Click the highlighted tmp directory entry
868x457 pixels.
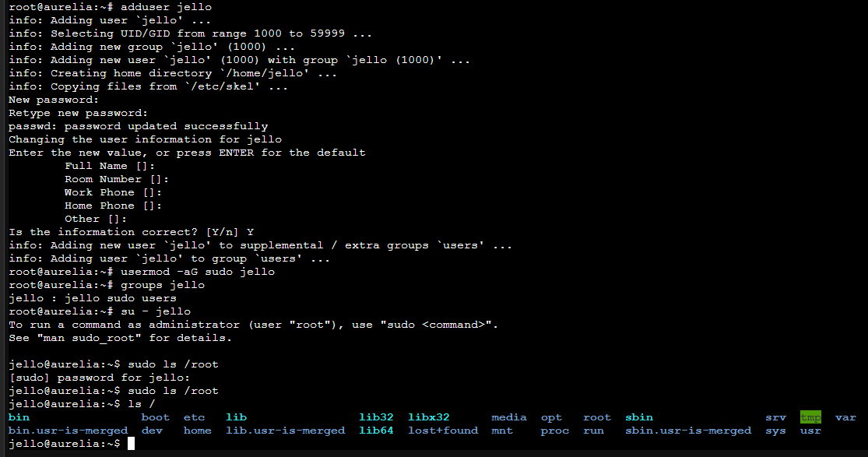tap(810, 417)
